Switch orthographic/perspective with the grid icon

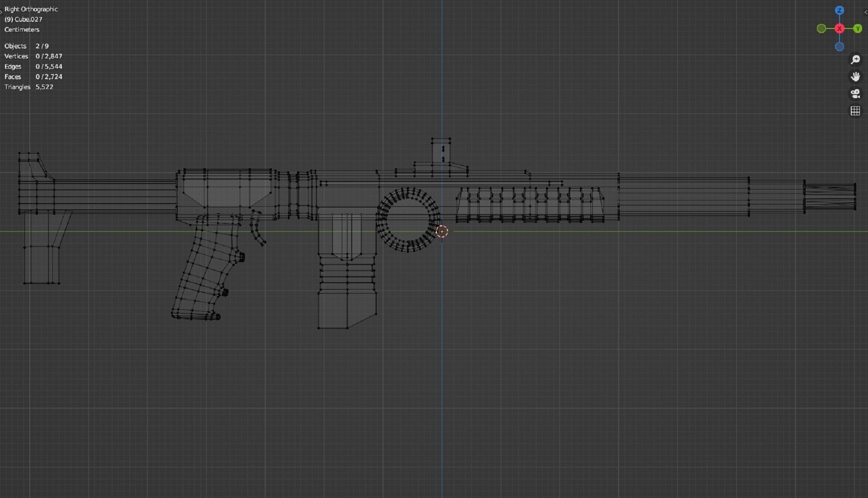tap(855, 111)
